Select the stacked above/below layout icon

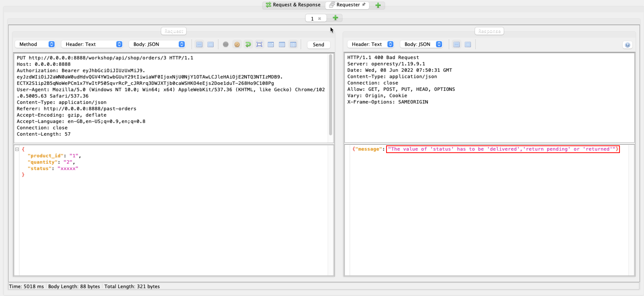click(x=282, y=44)
